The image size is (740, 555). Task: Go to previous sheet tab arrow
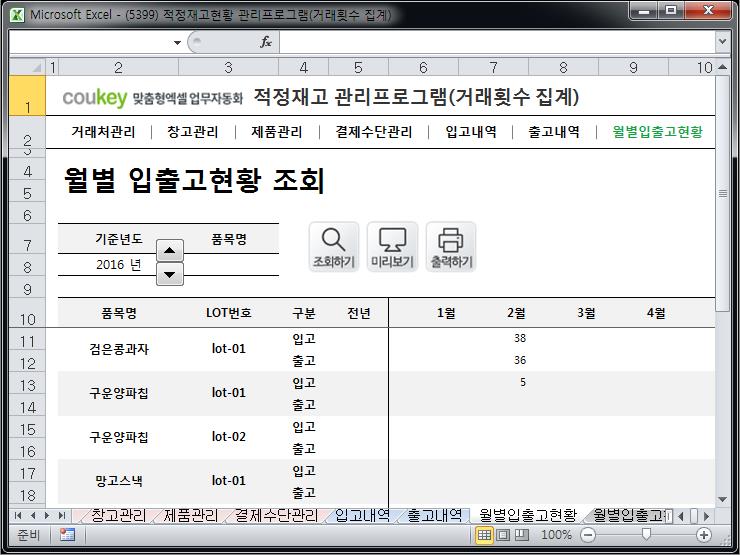coord(33,515)
